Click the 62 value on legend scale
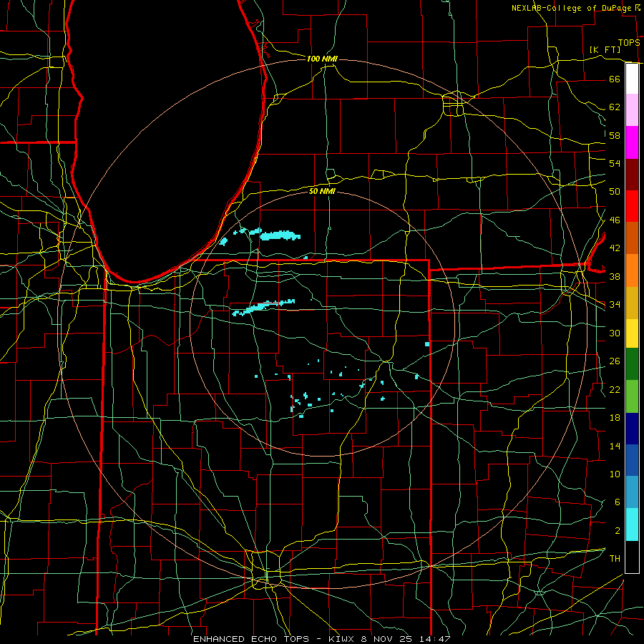Image resolution: width=644 pixels, height=644 pixels. pyautogui.click(x=615, y=107)
